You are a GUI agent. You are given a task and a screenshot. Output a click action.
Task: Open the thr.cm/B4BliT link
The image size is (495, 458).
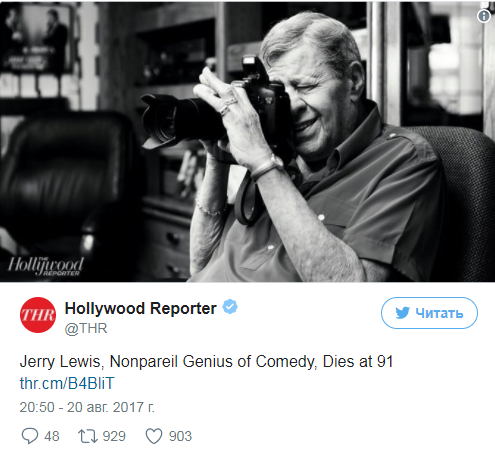(x=67, y=383)
